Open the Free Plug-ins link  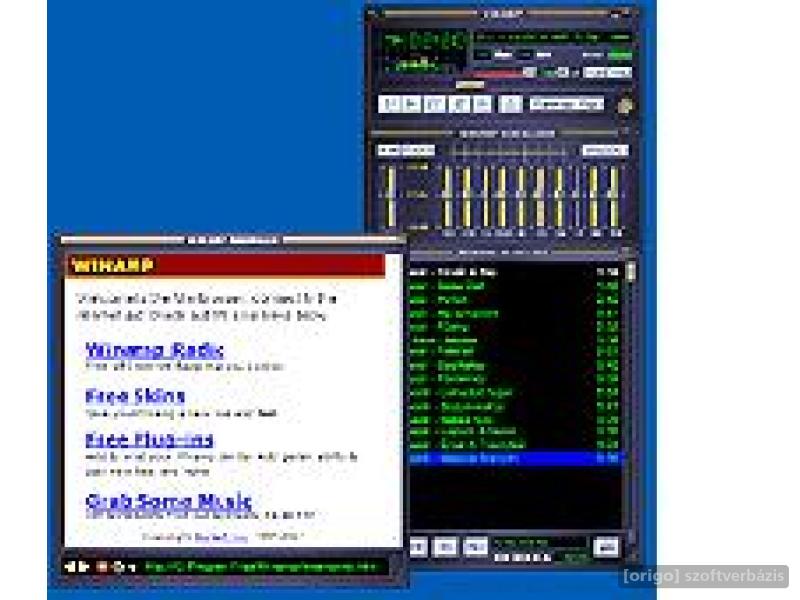(149, 440)
